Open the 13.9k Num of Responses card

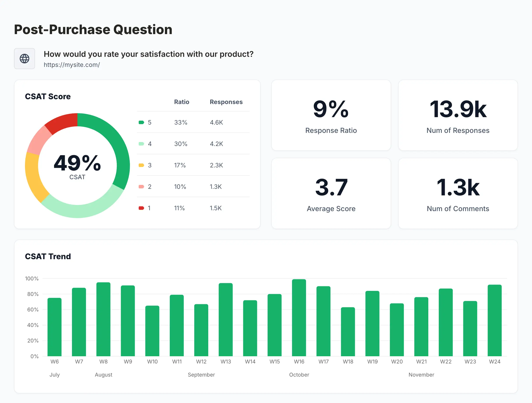point(458,115)
